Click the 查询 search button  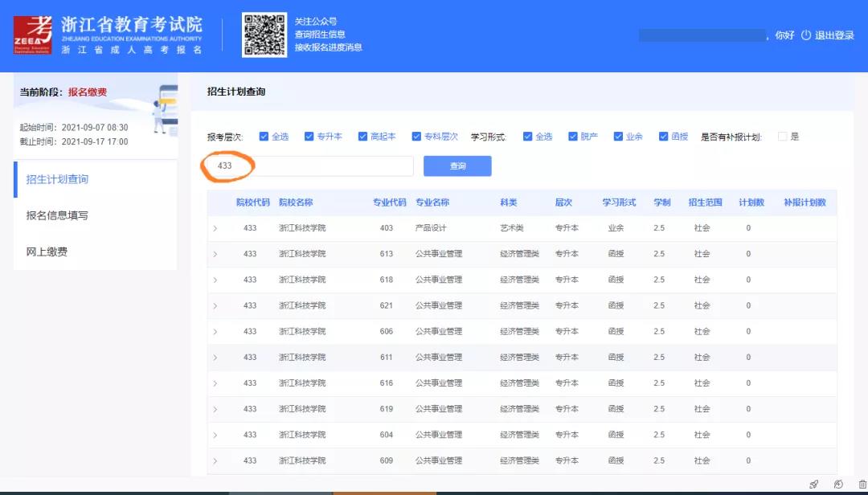(457, 166)
